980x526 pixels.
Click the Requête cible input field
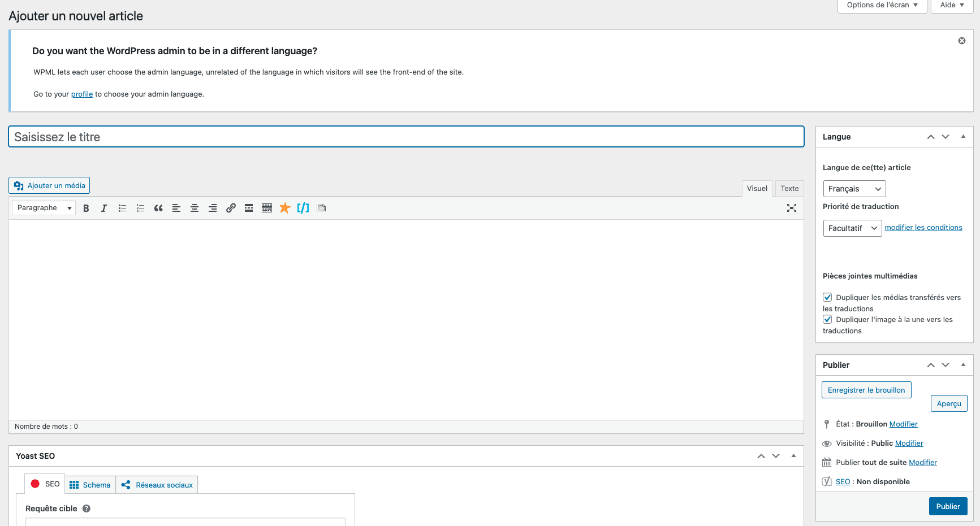point(185,522)
